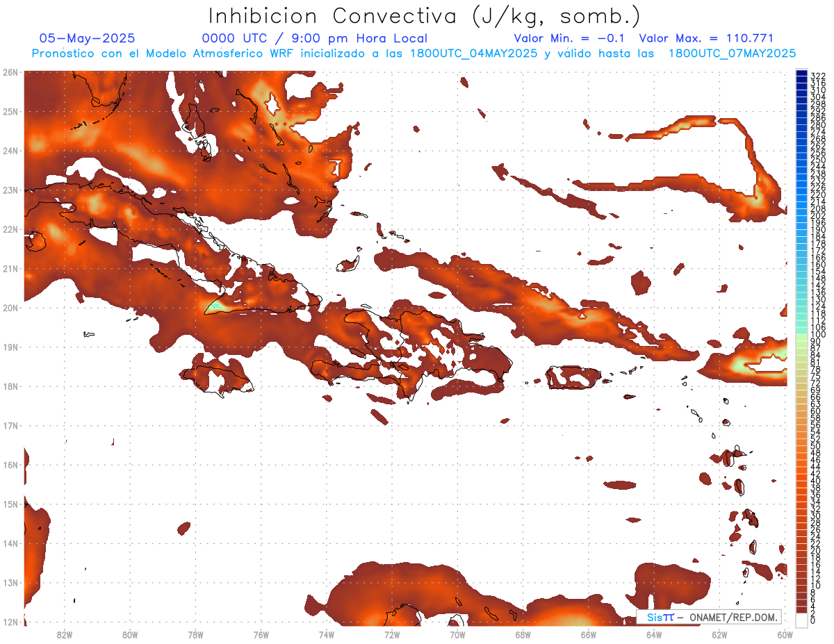Click the '23N' latitude label
Viewport: 834px width, 644px height.
point(10,190)
